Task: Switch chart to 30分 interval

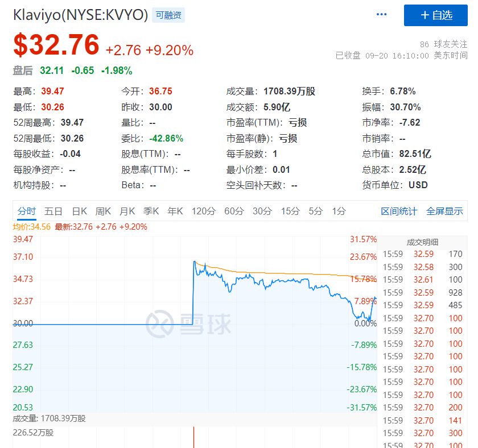Action: (262, 210)
